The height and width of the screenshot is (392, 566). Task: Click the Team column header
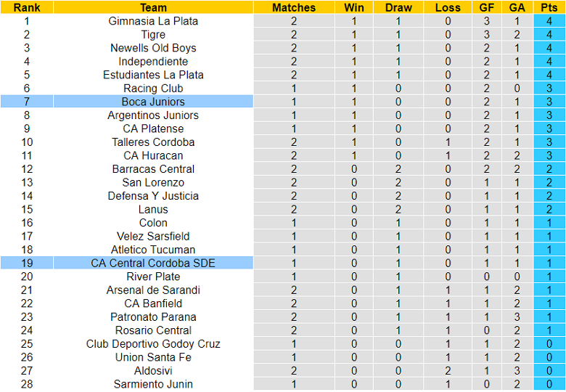click(x=153, y=7)
